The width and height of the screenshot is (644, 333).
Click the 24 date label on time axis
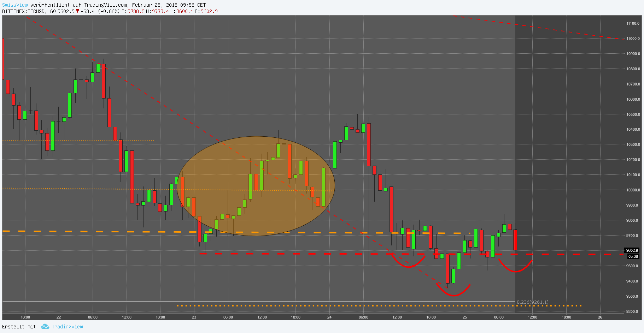click(x=329, y=317)
